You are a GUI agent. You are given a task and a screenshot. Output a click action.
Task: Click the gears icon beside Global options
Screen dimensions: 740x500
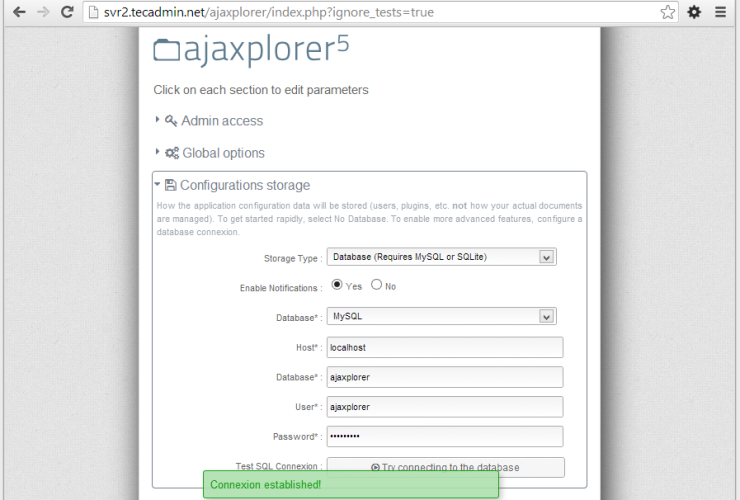[x=172, y=153]
